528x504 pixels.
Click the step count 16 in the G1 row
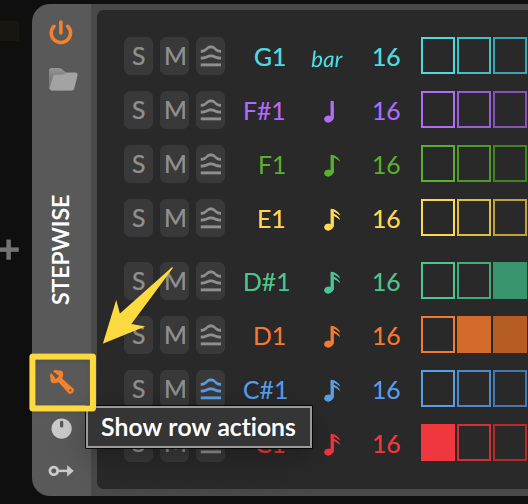387,57
